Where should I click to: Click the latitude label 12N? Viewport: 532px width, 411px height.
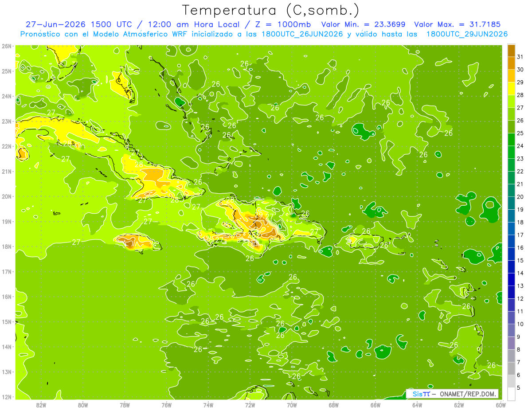(7, 397)
